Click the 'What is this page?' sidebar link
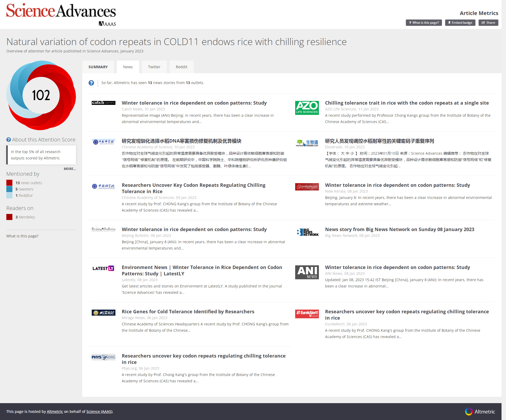The width and height of the screenshot is (506, 420). (22, 236)
